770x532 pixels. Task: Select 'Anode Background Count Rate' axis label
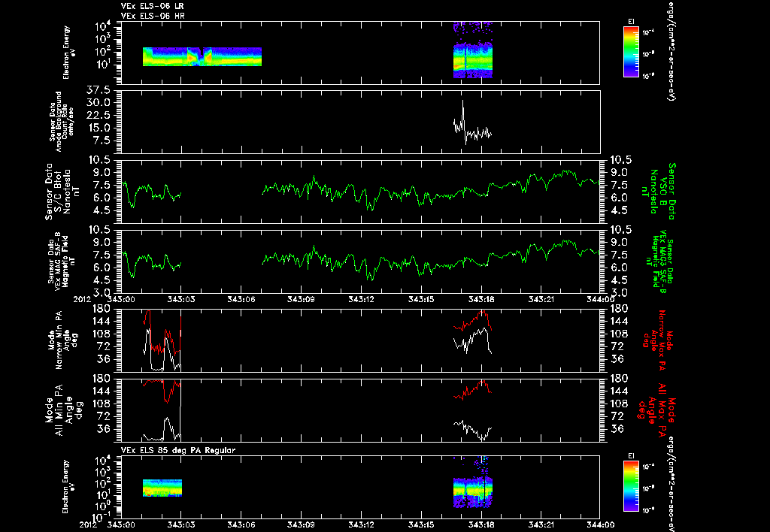coord(62,122)
